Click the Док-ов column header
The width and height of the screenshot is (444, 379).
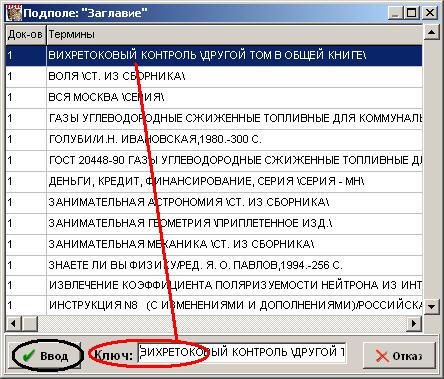pos(25,34)
